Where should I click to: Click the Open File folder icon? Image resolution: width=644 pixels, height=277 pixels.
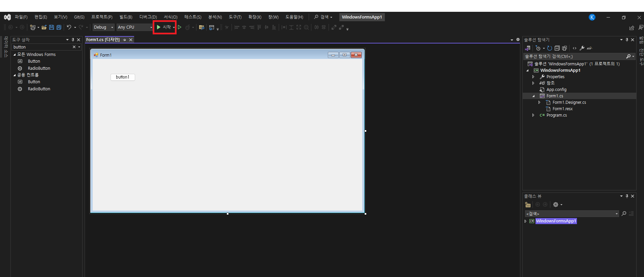pos(44,27)
